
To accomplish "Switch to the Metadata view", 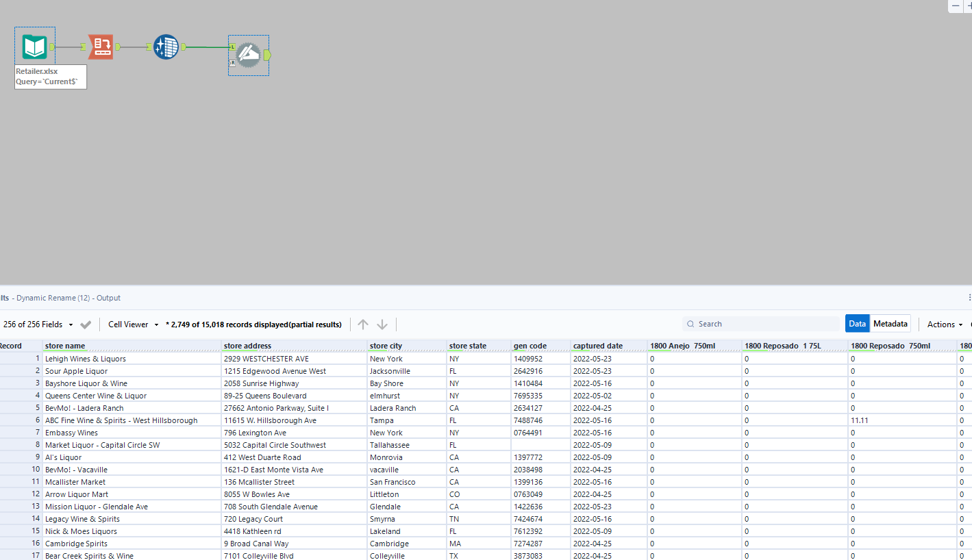I will (x=890, y=324).
